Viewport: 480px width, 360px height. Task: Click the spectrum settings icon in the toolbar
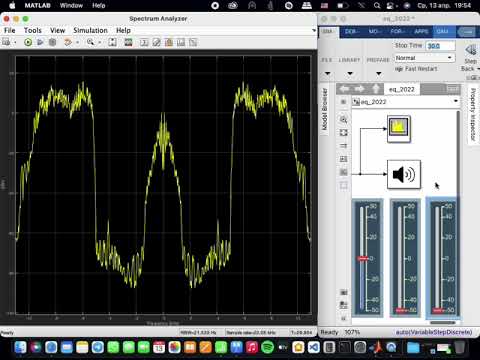[x=128, y=42]
